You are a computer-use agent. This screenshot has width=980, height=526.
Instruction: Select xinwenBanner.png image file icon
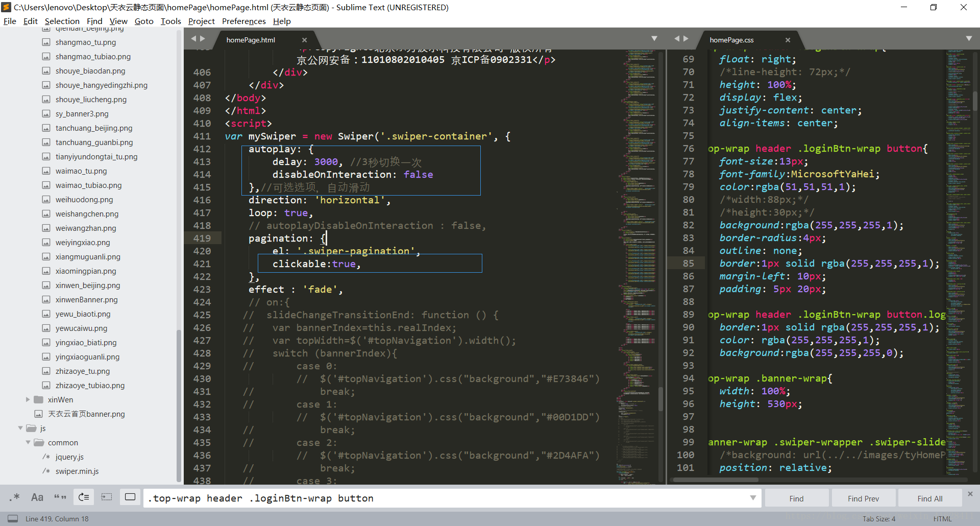tap(46, 300)
